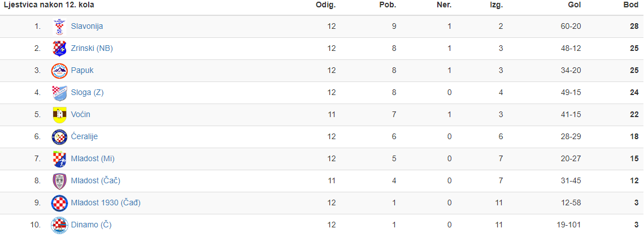The image size is (644, 237).
Task: Select the Mladost (Čač) club badge
Action: point(59,181)
